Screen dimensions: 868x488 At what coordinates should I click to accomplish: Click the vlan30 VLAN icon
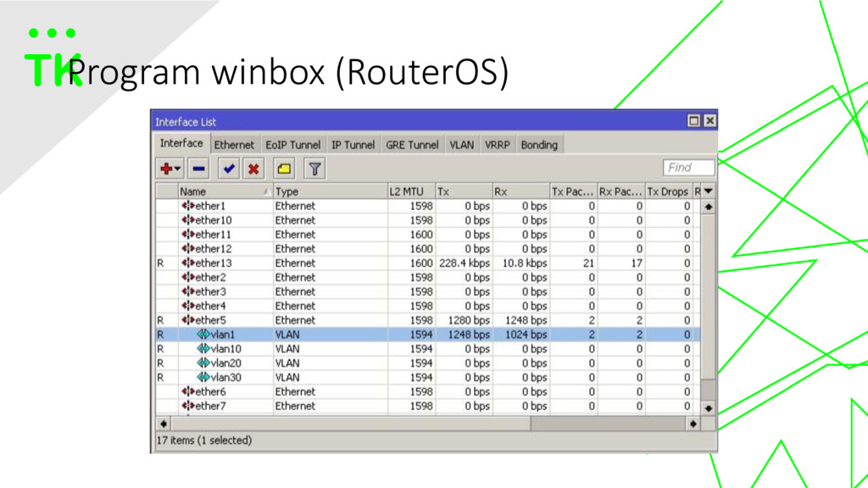pyautogui.click(x=203, y=377)
